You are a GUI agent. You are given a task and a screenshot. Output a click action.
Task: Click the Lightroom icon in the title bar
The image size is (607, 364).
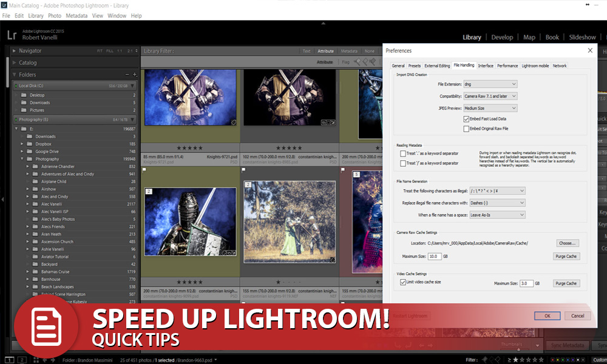tap(4, 5)
